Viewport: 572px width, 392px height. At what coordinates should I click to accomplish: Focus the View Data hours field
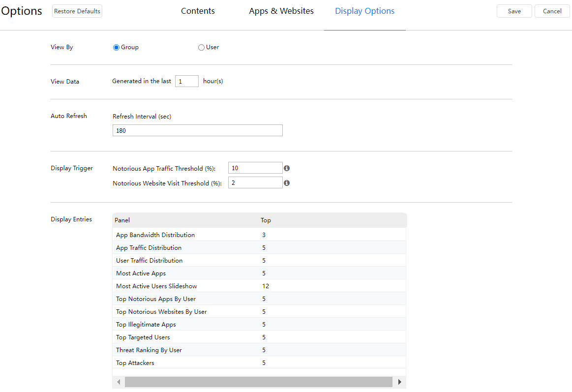tap(187, 82)
